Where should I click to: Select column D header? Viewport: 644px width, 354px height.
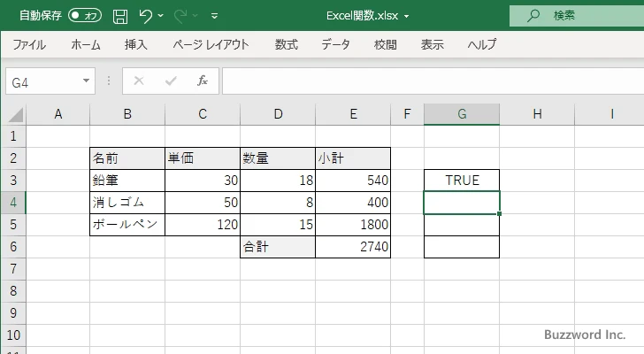tap(278, 114)
